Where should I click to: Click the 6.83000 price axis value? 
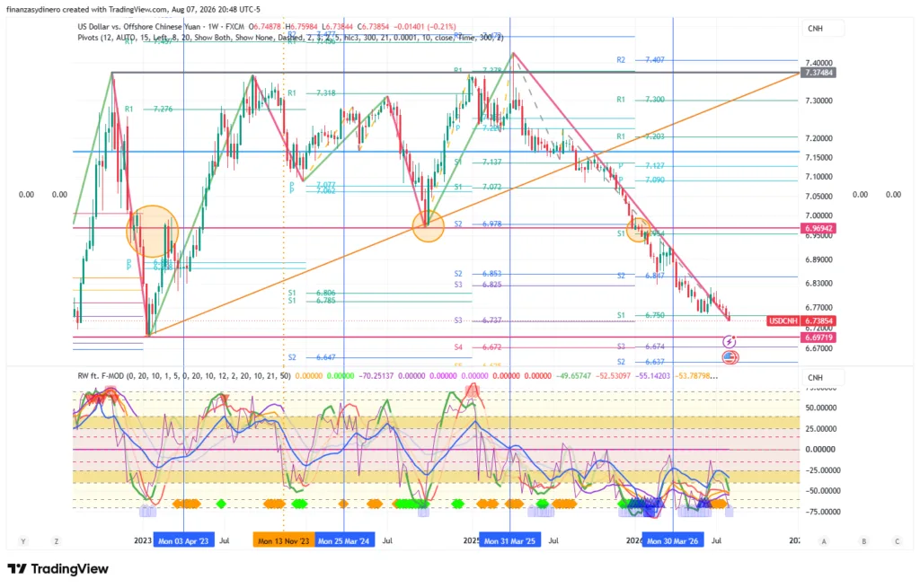pyautogui.click(x=819, y=283)
